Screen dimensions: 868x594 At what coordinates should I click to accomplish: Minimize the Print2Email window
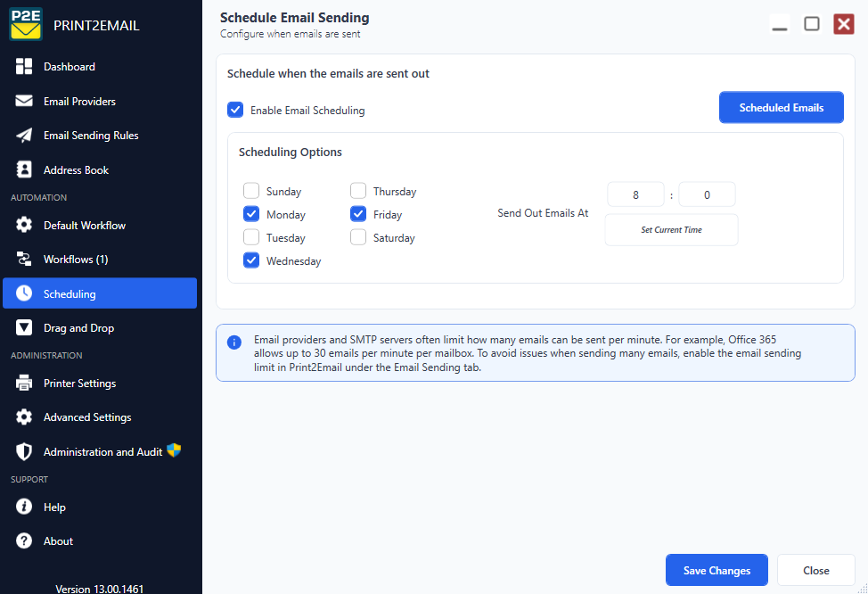tap(780, 24)
